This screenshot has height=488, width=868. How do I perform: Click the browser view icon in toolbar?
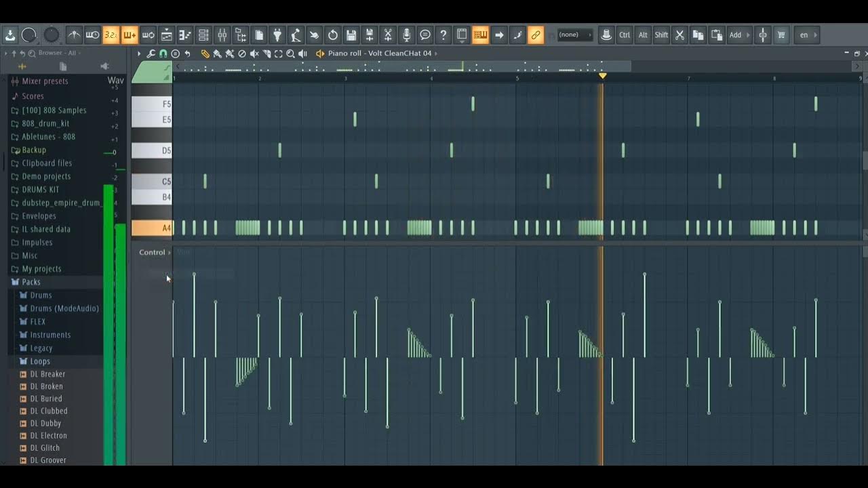coord(241,35)
